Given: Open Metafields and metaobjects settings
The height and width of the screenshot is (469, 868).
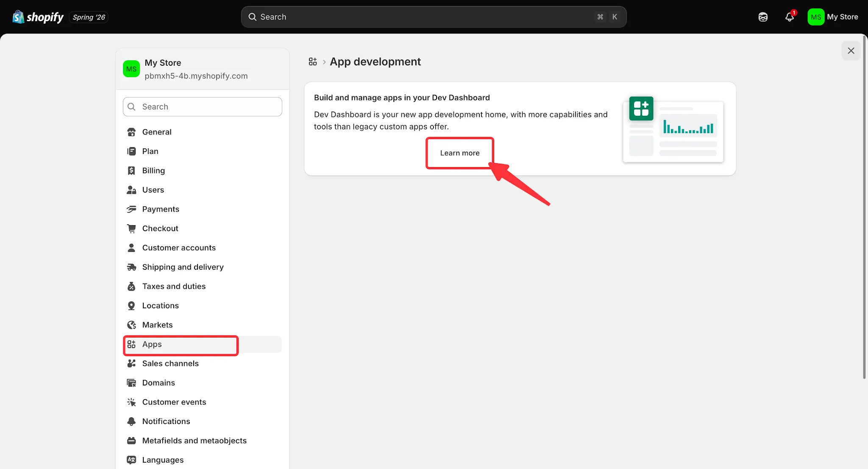Looking at the screenshot, I should [x=203, y=441].
